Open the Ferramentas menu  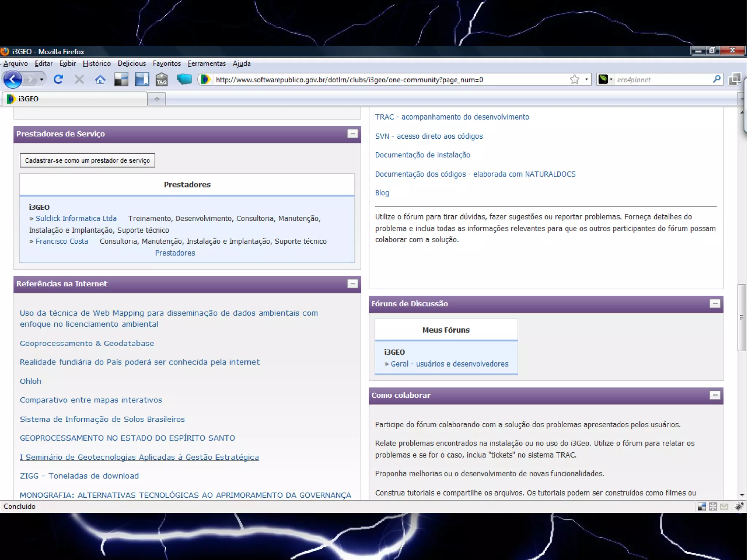click(x=206, y=63)
